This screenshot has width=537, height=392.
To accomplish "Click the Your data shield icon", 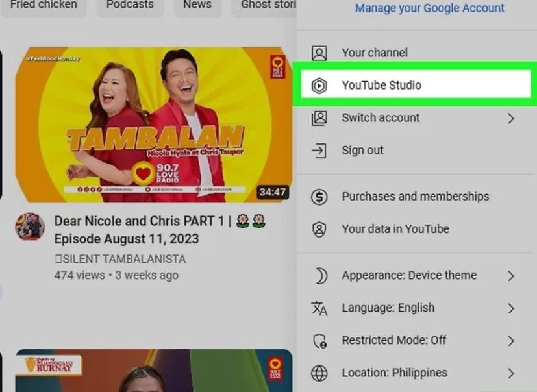I will (319, 229).
